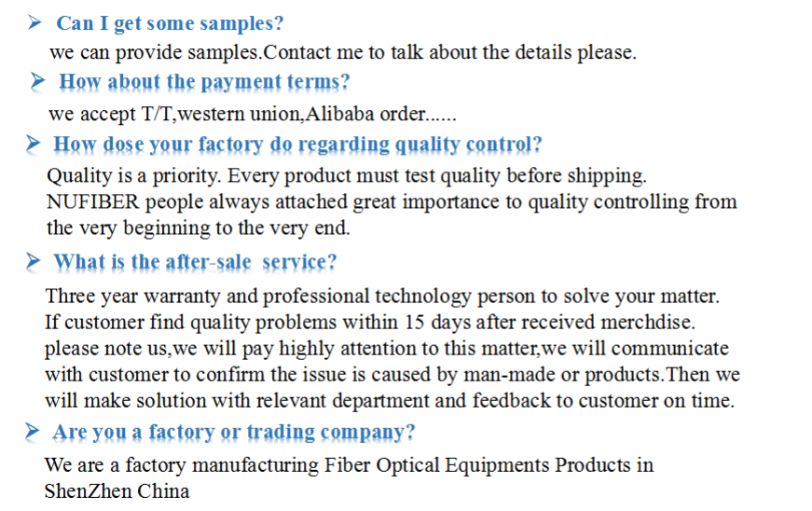Click the sentence about providing samples
This screenshot has height=511, width=812.
click(x=343, y=53)
